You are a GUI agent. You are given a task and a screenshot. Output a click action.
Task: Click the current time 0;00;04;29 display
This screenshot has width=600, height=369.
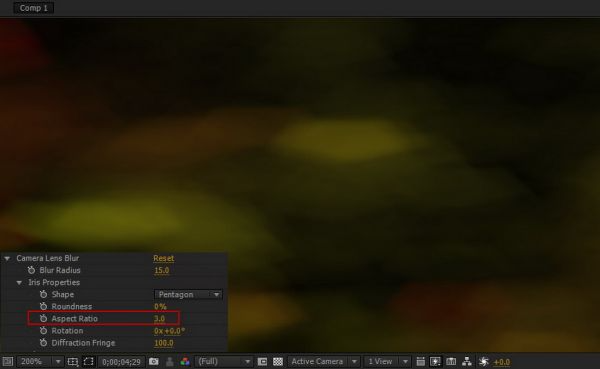(121, 362)
